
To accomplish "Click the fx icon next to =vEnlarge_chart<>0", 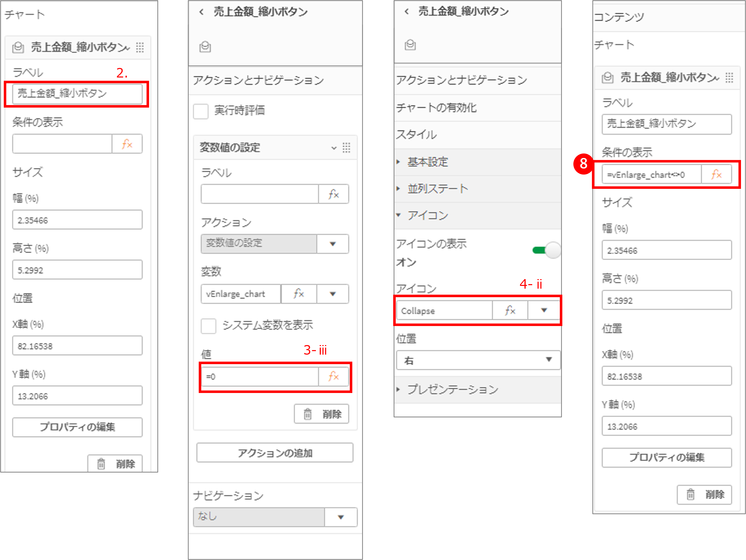I will [x=716, y=174].
